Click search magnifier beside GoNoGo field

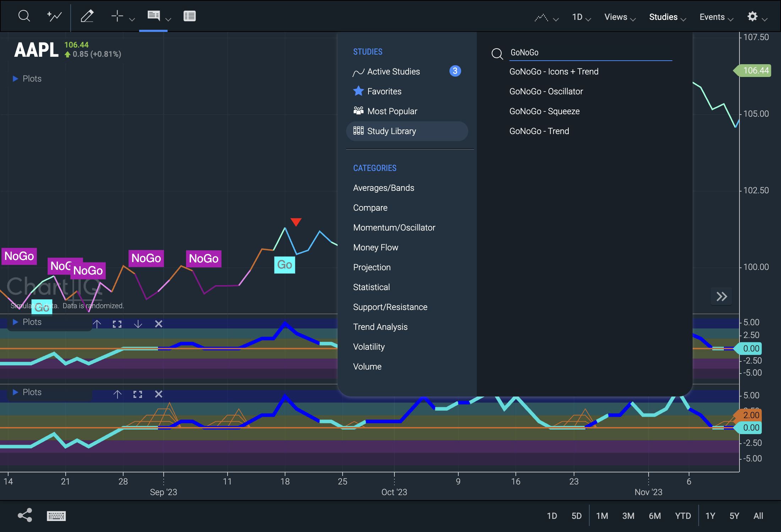pyautogui.click(x=497, y=54)
